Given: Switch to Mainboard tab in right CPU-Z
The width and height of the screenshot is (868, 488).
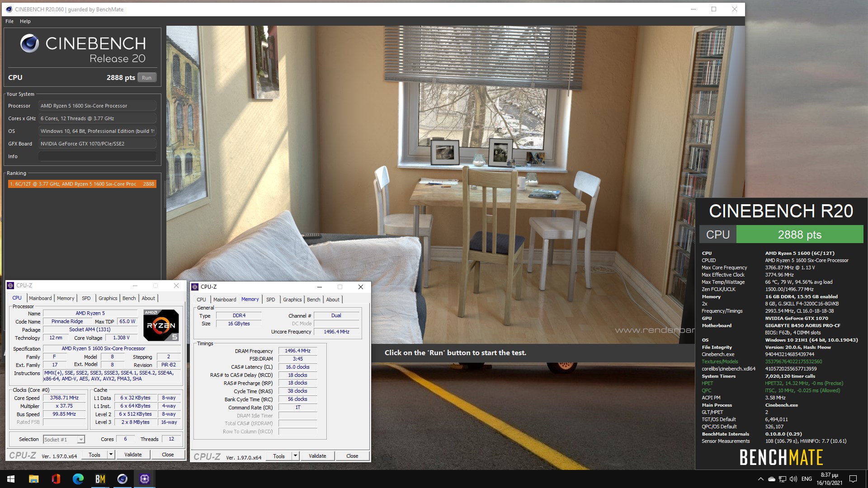Looking at the screenshot, I should 225,300.
